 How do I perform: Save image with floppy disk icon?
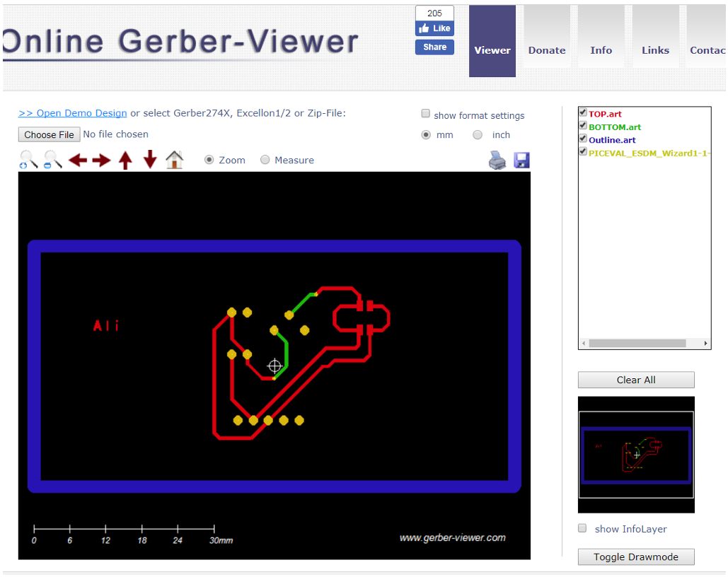click(x=521, y=161)
